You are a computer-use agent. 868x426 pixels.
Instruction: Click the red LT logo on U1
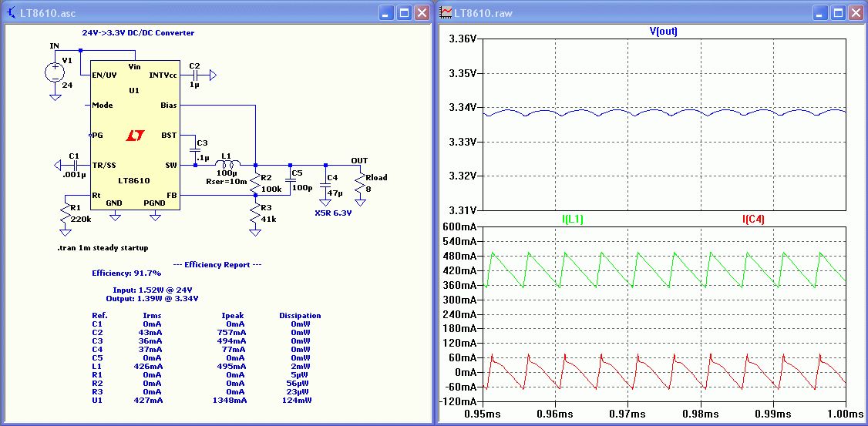[136, 136]
